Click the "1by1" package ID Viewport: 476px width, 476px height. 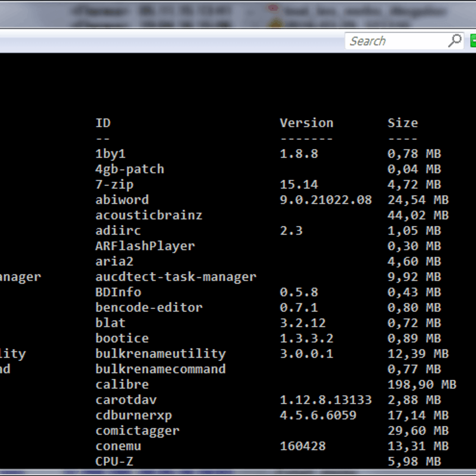click(x=110, y=154)
